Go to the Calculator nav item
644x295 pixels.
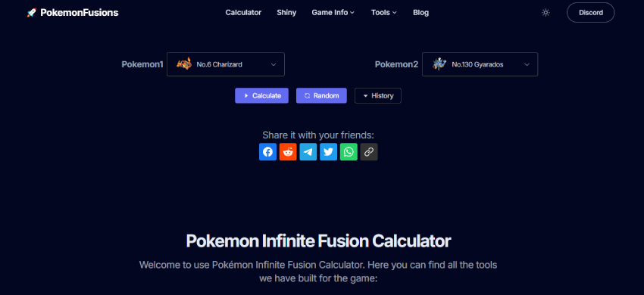click(243, 13)
